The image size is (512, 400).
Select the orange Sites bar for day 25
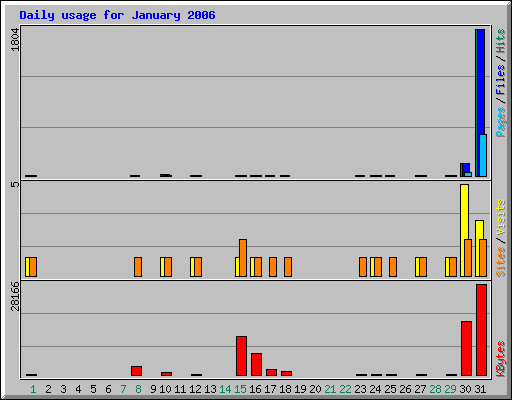click(393, 267)
